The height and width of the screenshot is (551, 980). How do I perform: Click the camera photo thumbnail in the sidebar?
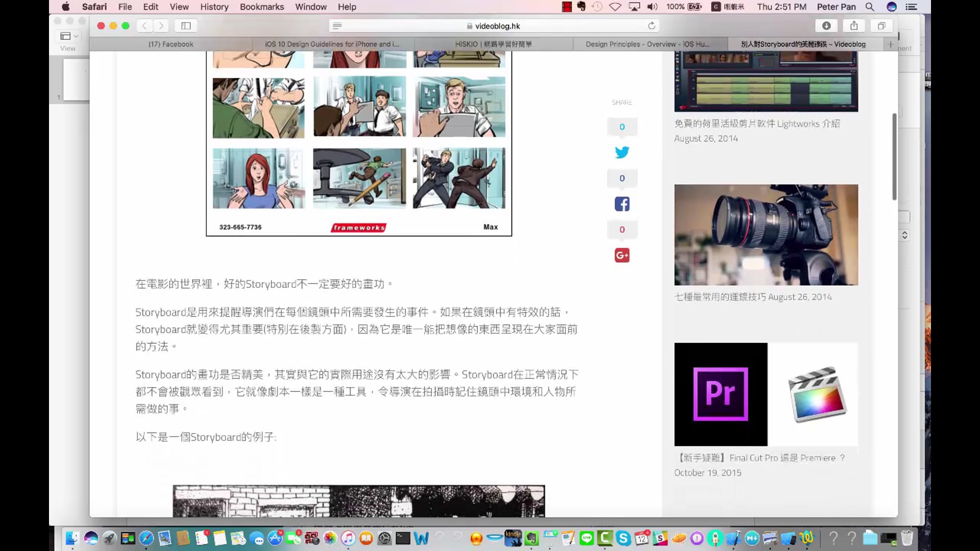[766, 235]
